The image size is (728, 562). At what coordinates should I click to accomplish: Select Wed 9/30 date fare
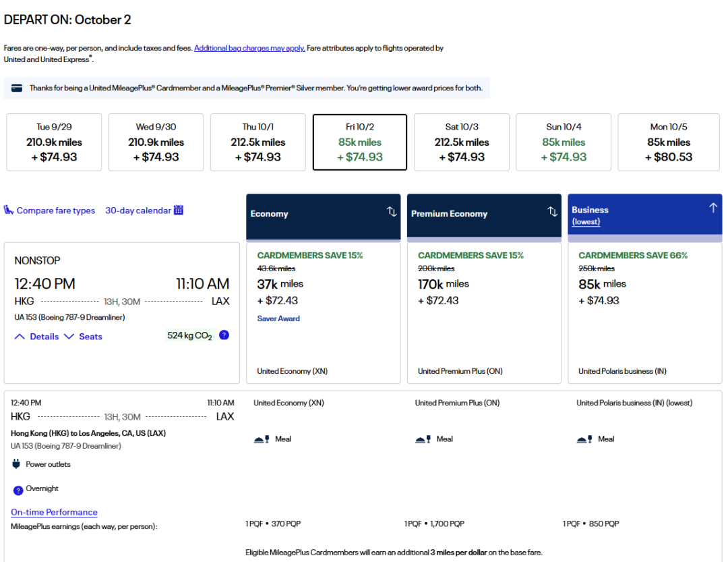(x=156, y=142)
